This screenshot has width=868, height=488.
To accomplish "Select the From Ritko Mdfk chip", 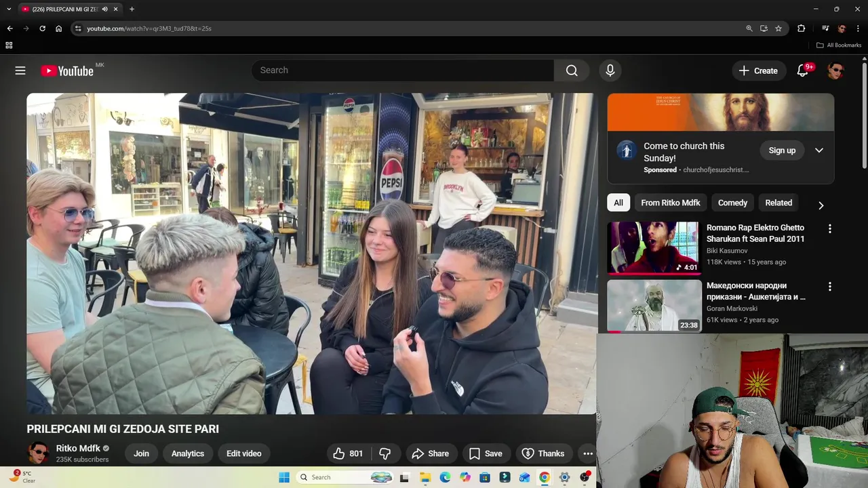I will pyautogui.click(x=671, y=203).
